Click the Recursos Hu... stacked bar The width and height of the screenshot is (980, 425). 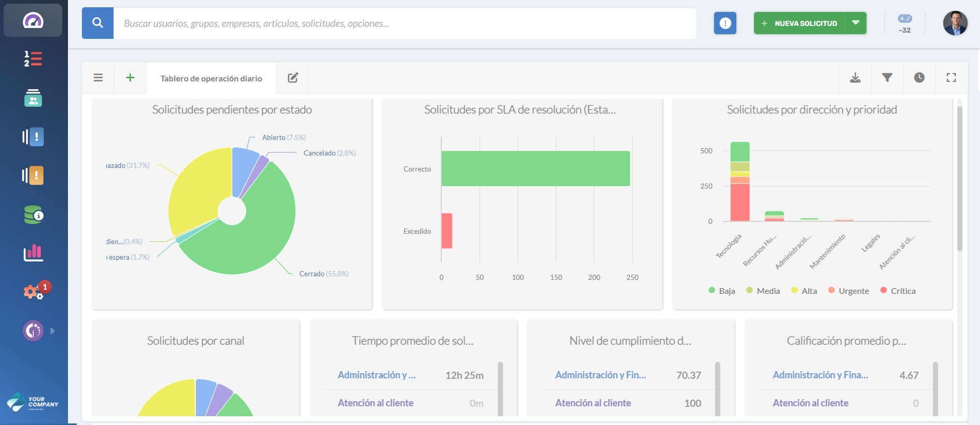tap(774, 216)
